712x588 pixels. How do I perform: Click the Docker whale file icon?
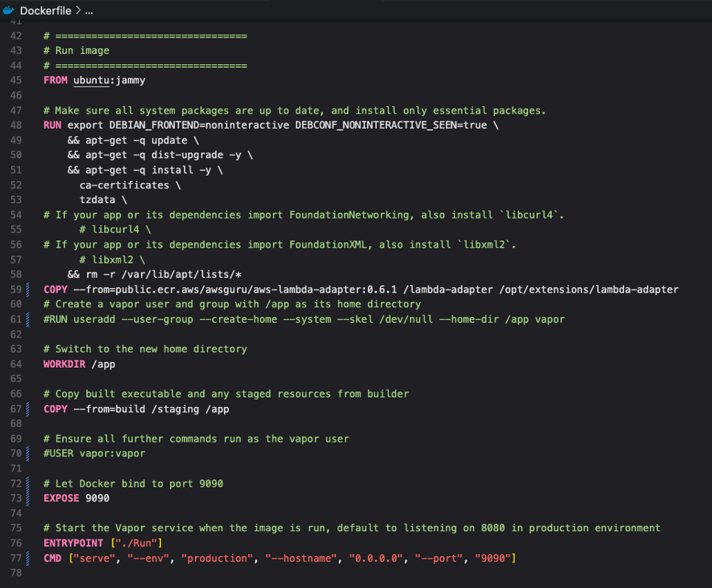point(9,10)
